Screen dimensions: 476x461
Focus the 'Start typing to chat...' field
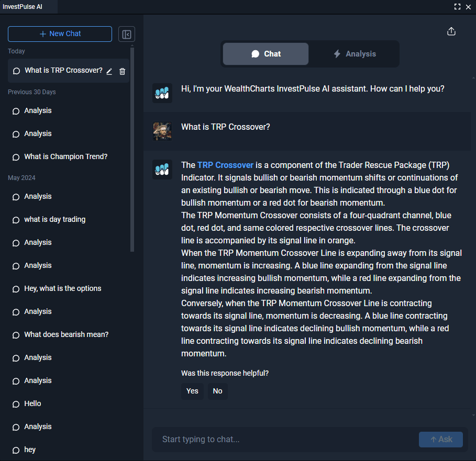click(285, 439)
